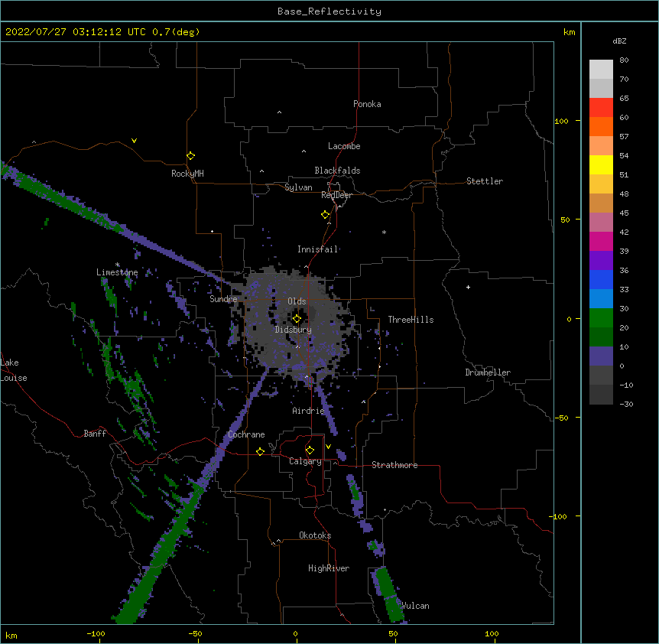Select the Airdrie city label
The image size is (659, 644).
[309, 411]
